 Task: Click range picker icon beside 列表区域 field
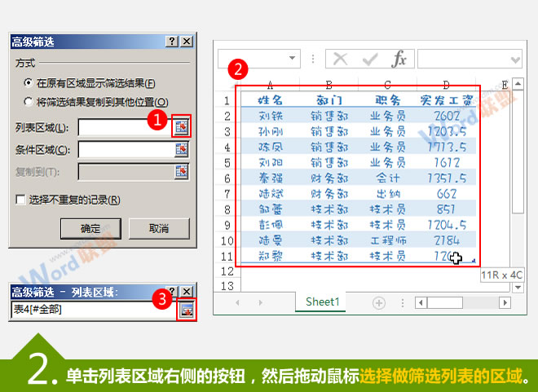click(182, 126)
